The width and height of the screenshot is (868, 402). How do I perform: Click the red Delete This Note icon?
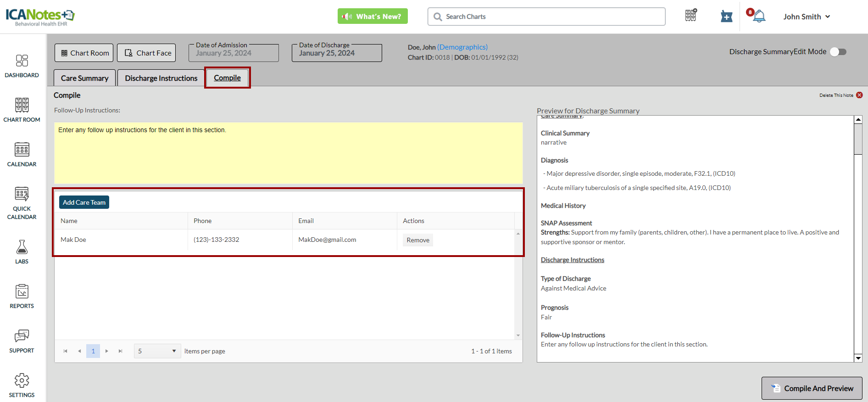(859, 95)
